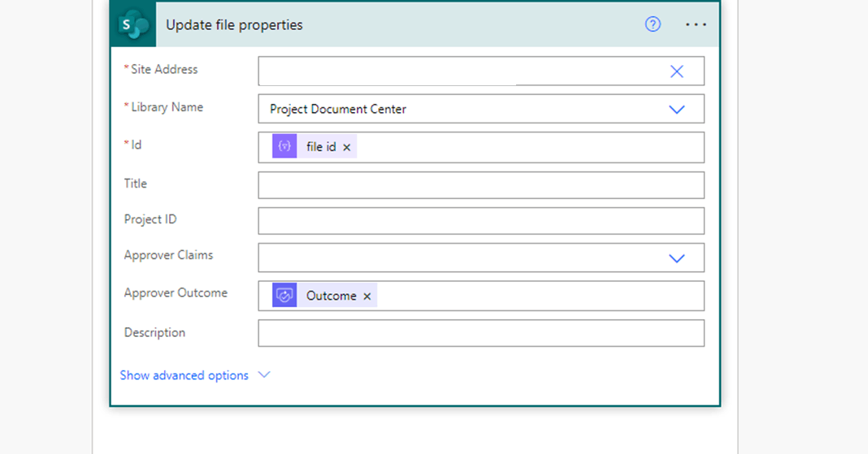This screenshot has width=868, height=454.
Task: Click the SharePoint connector icon
Action: (x=133, y=24)
